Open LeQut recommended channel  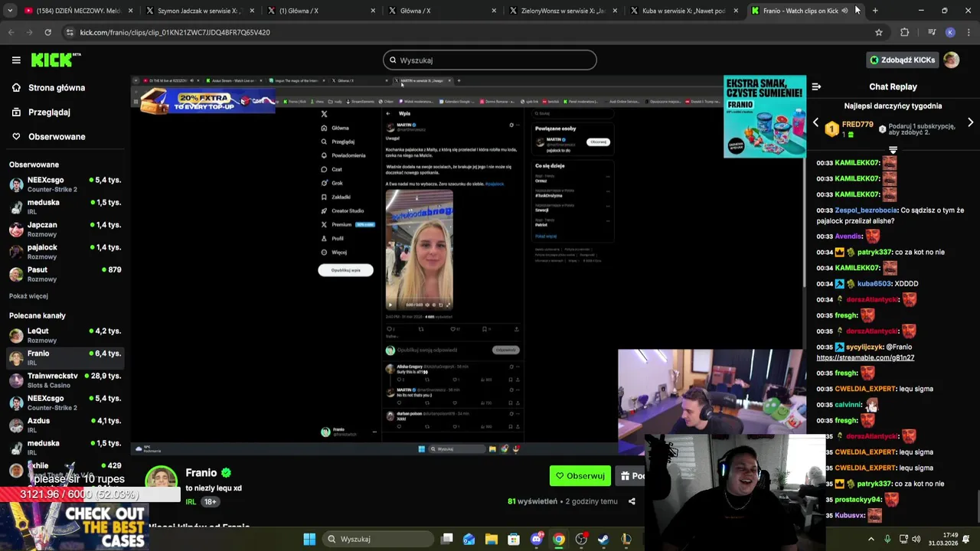click(65, 335)
